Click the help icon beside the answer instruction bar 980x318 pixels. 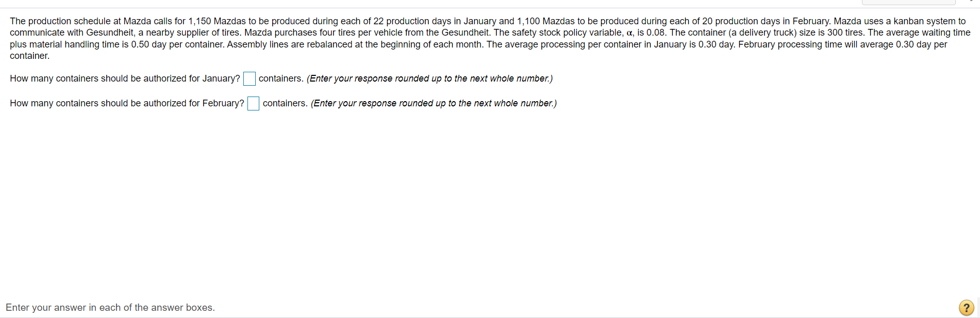(967, 307)
